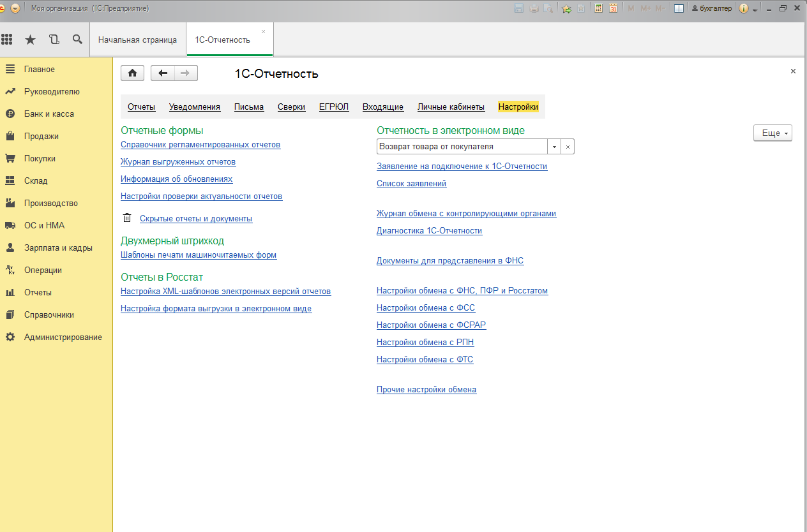
Task: Open Справочник регламентированных отчетов link
Action: 200,145
